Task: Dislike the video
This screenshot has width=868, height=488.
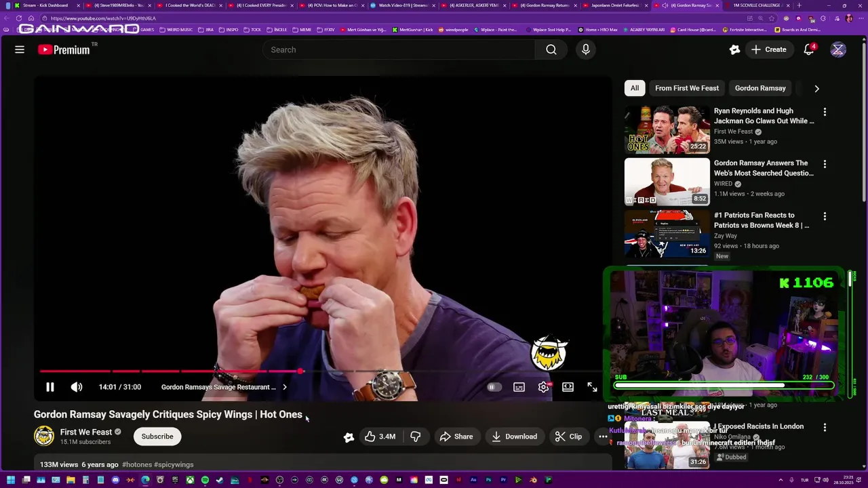Action: [416, 436]
